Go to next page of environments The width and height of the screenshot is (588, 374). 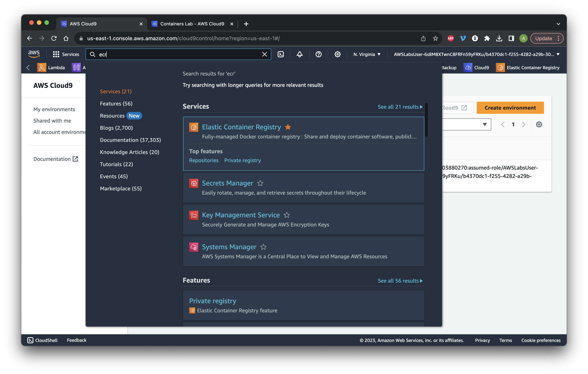point(524,124)
